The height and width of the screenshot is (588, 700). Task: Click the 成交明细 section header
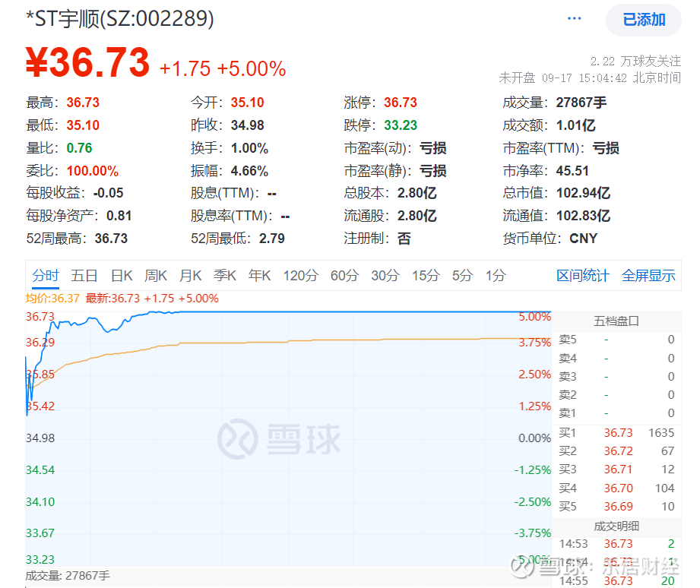coord(616,526)
